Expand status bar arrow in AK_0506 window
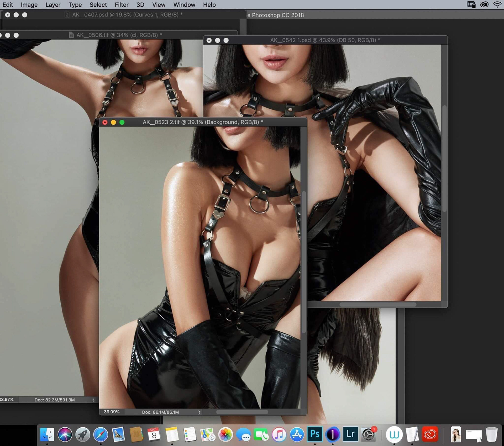 (x=93, y=400)
